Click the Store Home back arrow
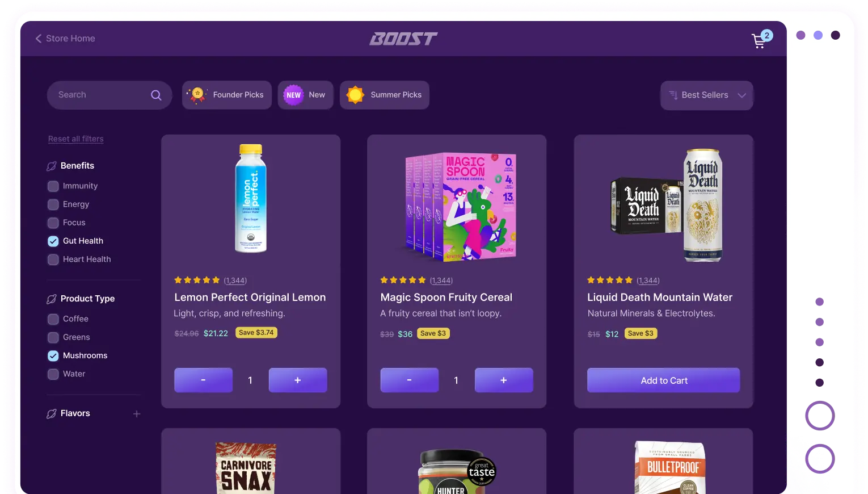The height and width of the screenshot is (494, 868). 39,39
